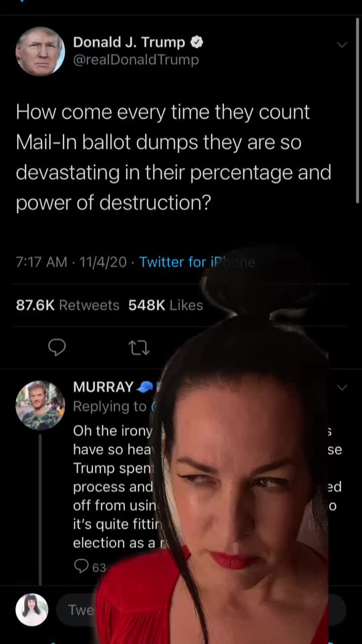Open MURRAY's profile picture
The image size is (362, 644).
pyautogui.click(x=40, y=405)
